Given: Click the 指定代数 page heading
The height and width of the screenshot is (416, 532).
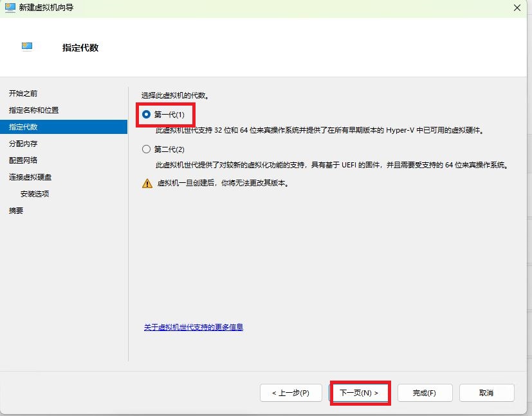Looking at the screenshot, I should [80, 48].
